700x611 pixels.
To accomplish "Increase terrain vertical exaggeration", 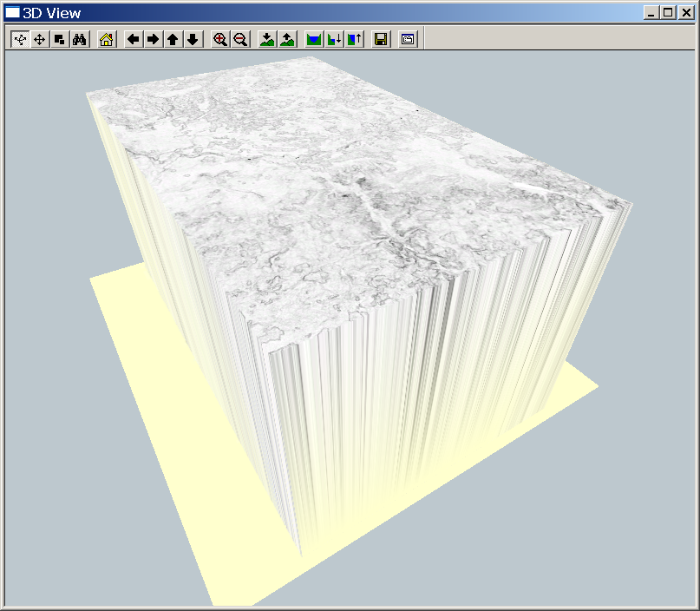I will [287, 39].
